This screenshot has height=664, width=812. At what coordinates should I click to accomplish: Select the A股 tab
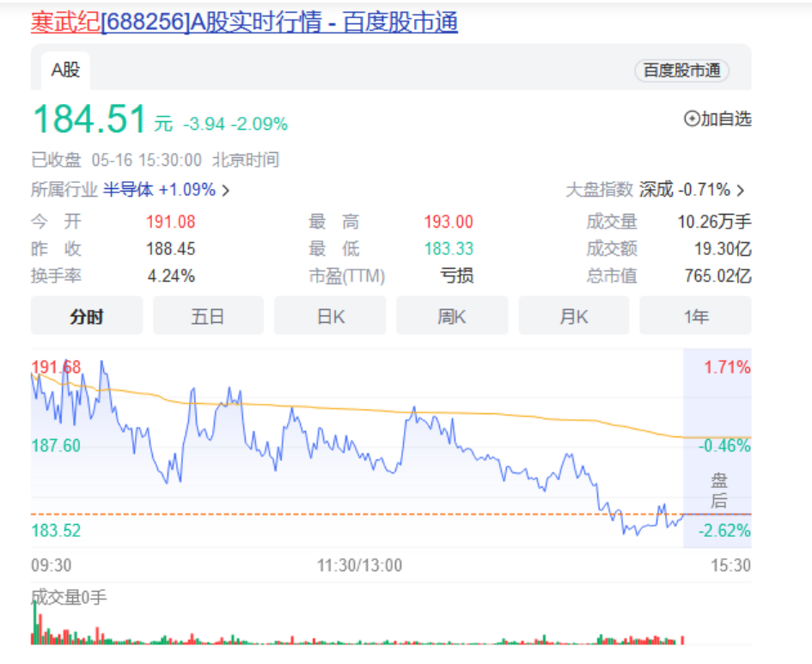point(65,70)
